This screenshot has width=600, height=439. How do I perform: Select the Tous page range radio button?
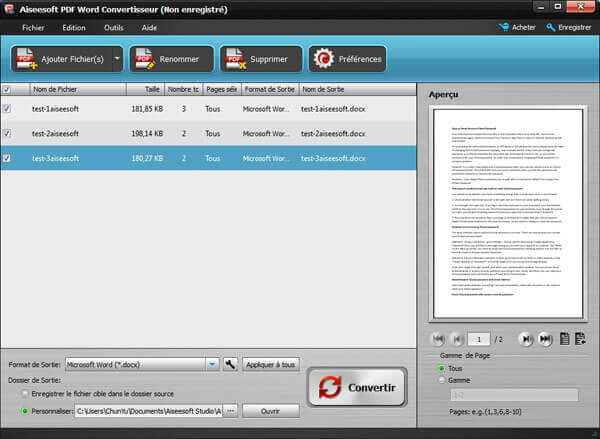pyautogui.click(x=442, y=368)
